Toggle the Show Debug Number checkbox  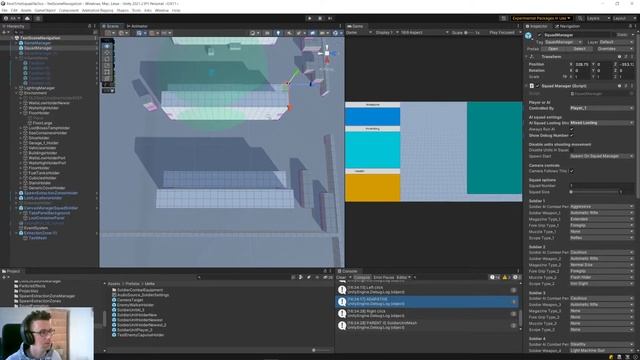[571, 135]
